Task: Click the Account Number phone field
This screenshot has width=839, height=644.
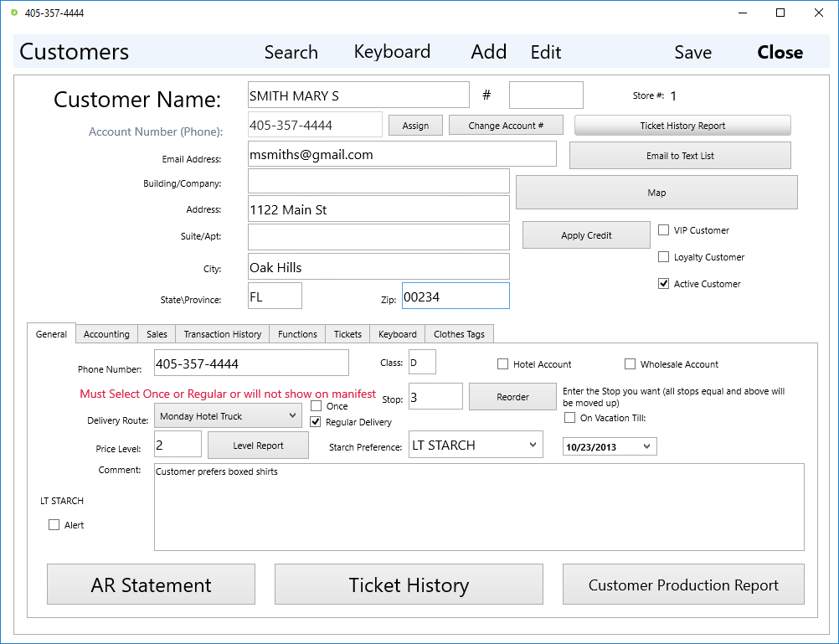Action: [x=315, y=125]
